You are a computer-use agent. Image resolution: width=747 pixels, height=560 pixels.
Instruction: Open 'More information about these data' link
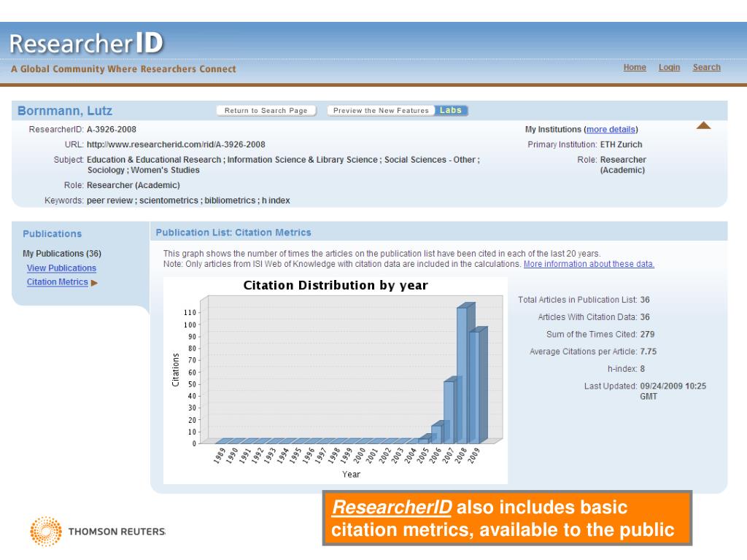[x=589, y=264]
